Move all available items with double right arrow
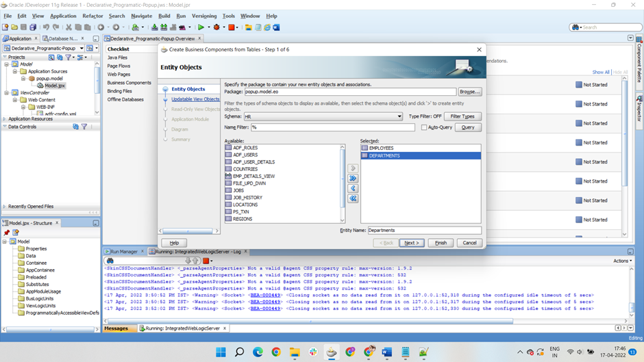This screenshot has height=362, width=644. 352,178
